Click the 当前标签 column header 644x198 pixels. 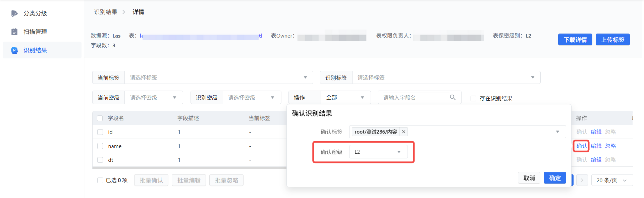coord(259,118)
